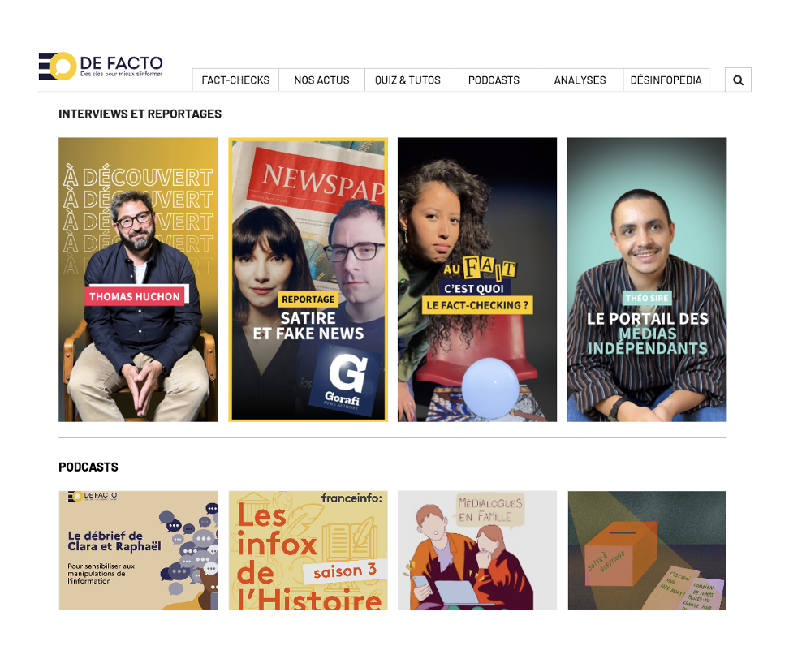The image size is (789, 672).
Task: Go home via De Facto logo
Action: coord(101,66)
